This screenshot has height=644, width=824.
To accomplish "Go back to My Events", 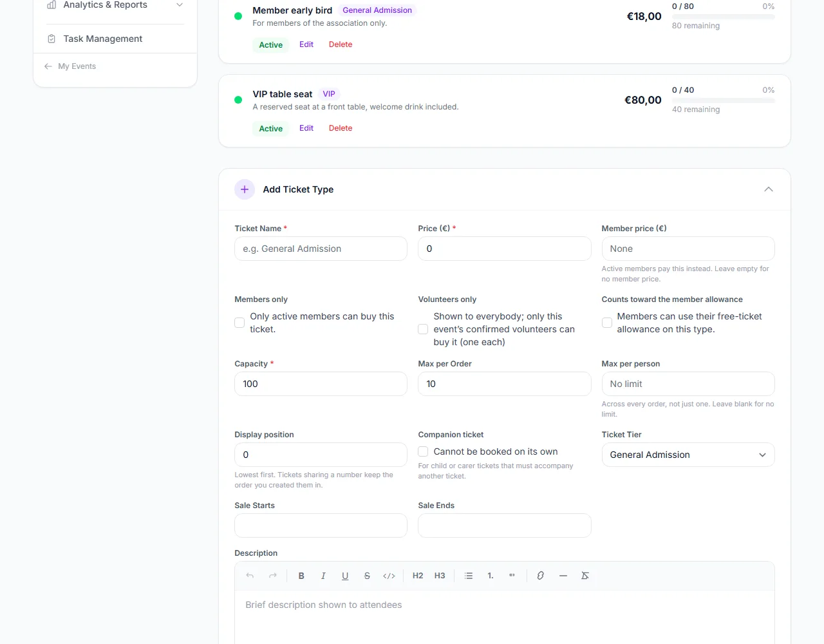I will pyautogui.click(x=70, y=66).
